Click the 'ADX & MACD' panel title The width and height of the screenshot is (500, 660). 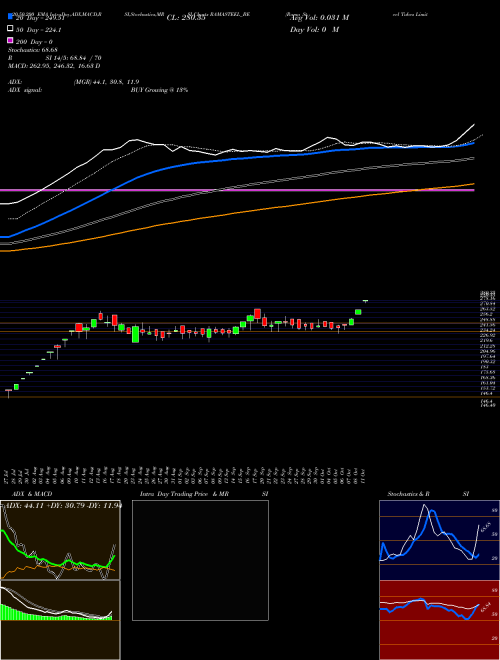pyautogui.click(x=32, y=494)
